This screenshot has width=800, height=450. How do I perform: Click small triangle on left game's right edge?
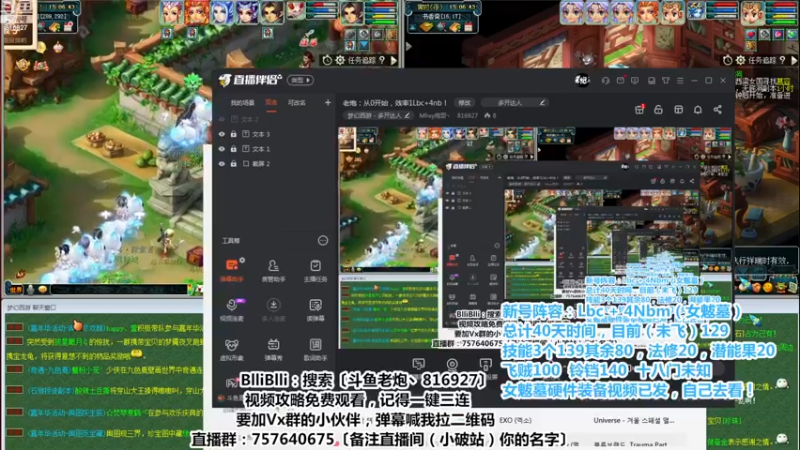[x=409, y=46]
